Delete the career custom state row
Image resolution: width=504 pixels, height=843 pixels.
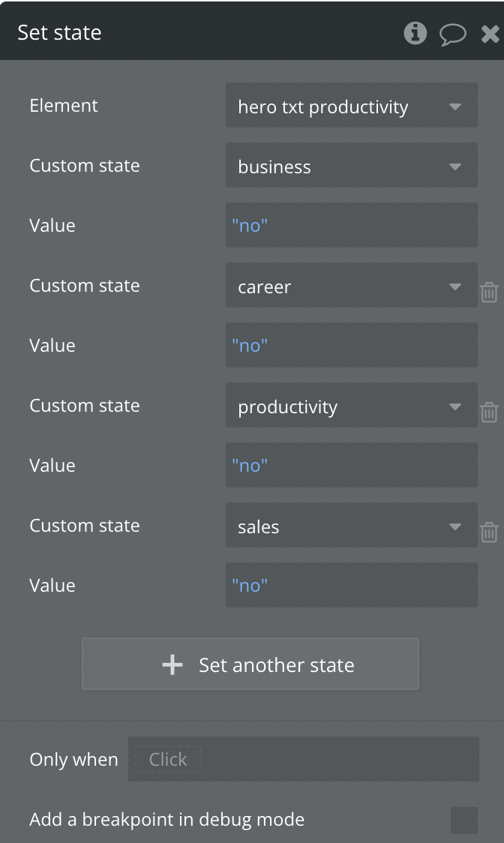[489, 292]
